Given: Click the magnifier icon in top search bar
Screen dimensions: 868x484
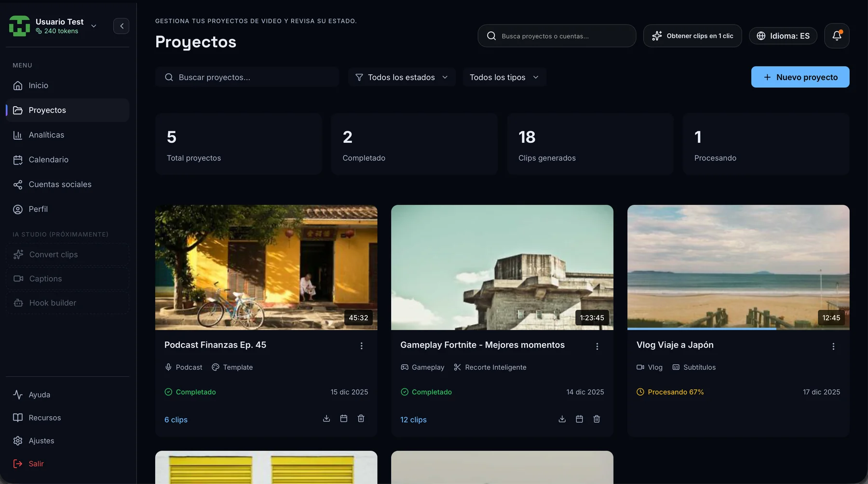Looking at the screenshot, I should pyautogui.click(x=491, y=36).
